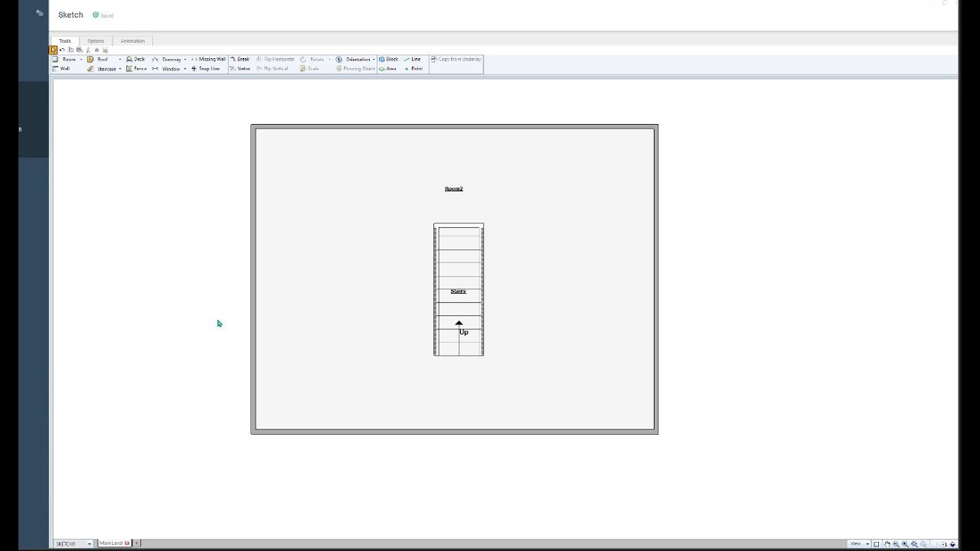Expand the Staircase dropdown arrow
This screenshot has width=980, height=551.
pyautogui.click(x=120, y=69)
